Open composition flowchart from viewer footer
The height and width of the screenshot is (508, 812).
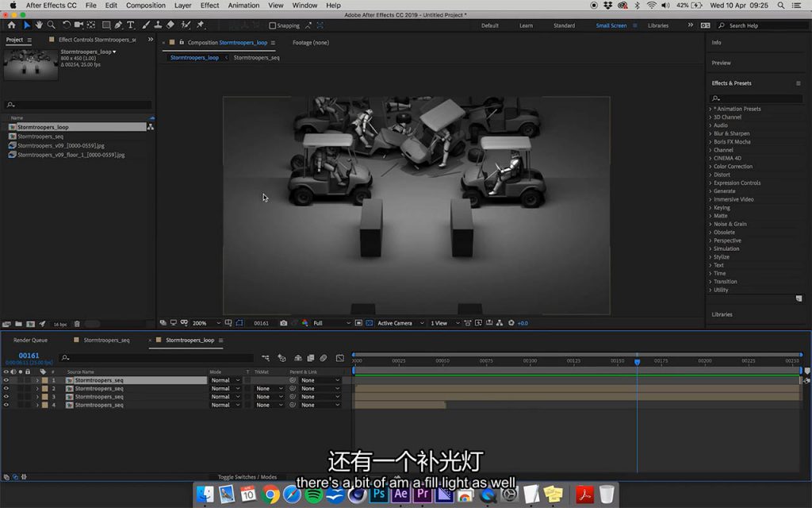(500, 323)
